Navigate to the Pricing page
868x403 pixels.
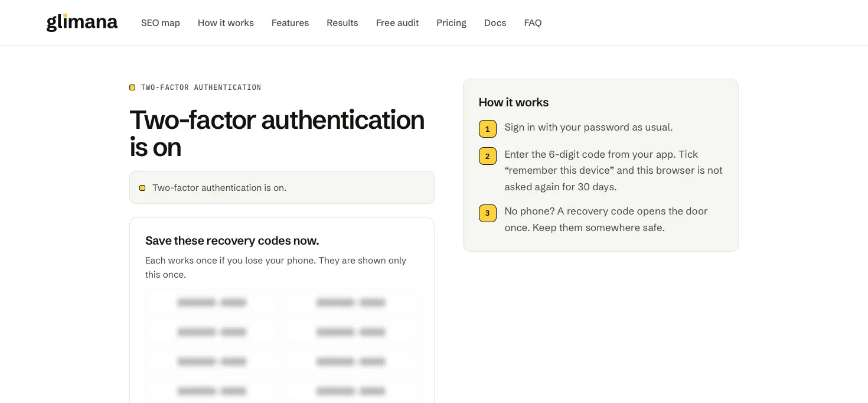[451, 23]
